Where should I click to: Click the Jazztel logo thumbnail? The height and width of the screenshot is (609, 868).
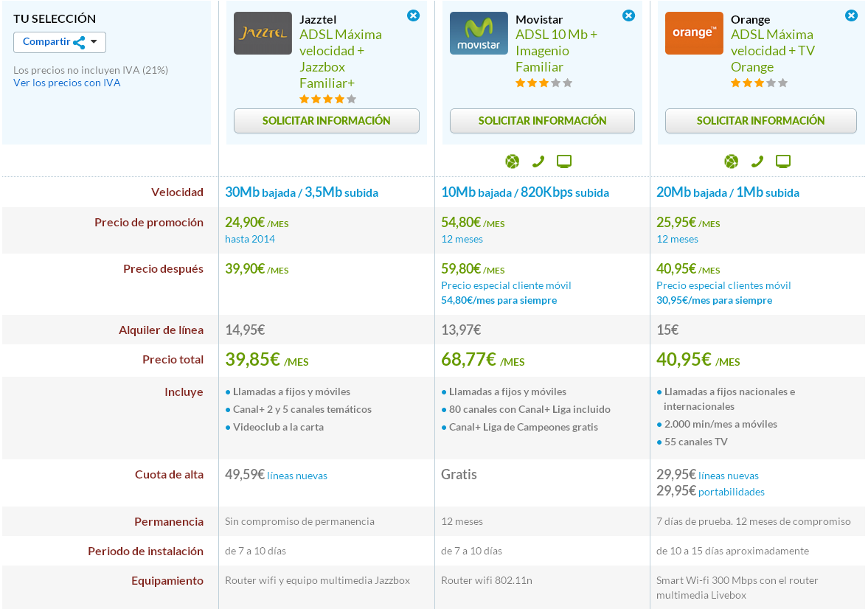point(263,33)
